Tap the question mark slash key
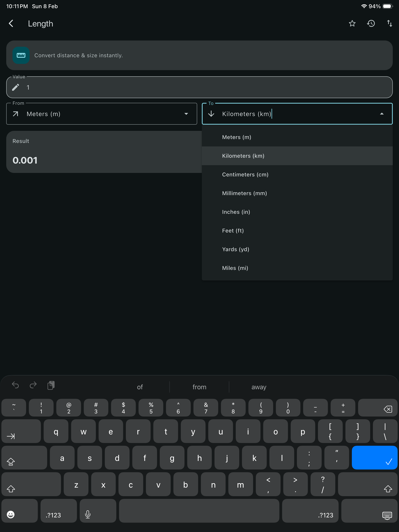Viewport: 399px width, 532px height. (323, 484)
